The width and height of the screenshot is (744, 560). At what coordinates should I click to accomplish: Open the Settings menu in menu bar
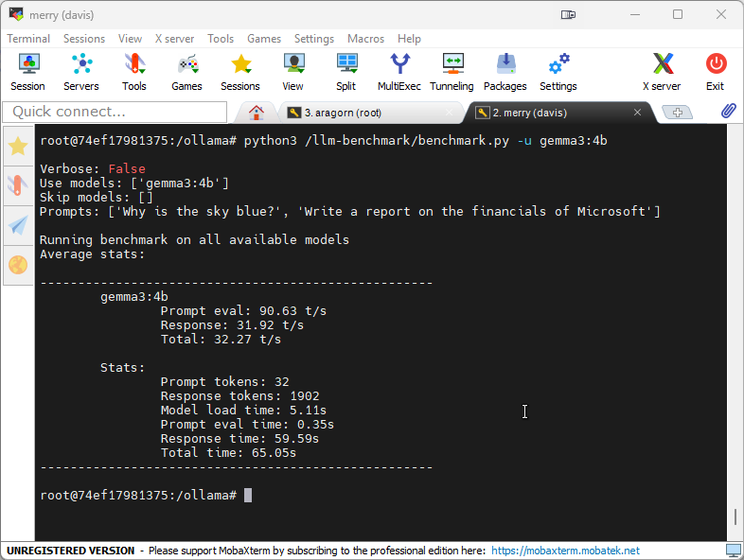[x=313, y=39]
